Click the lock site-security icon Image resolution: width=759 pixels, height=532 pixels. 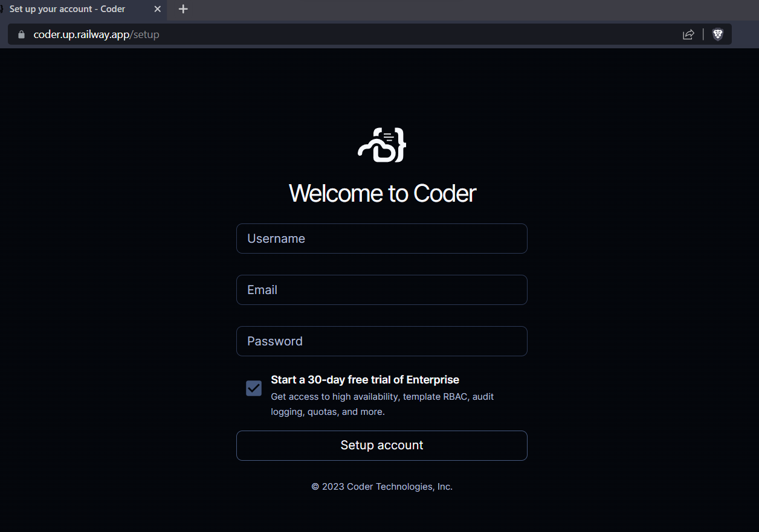pyautogui.click(x=22, y=34)
